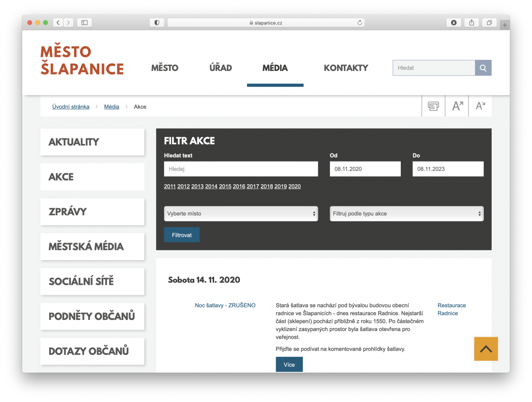
Task: Click the "Hledej" text filter field
Action: (x=241, y=169)
